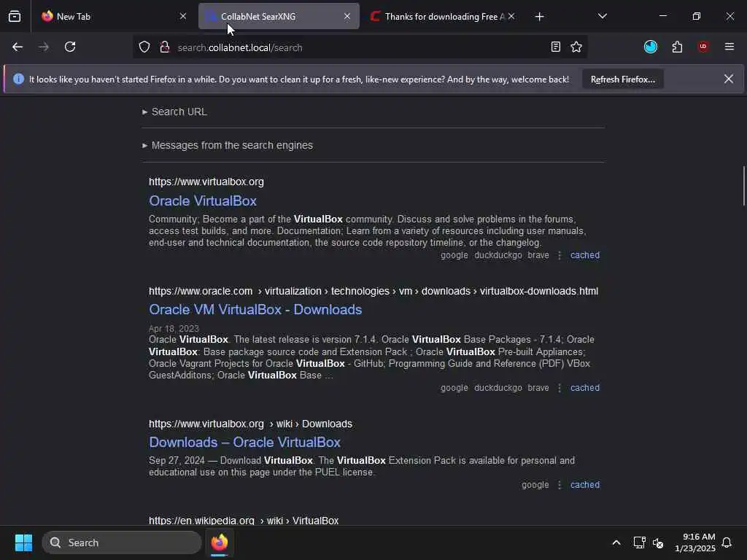747x560 pixels.
Task: Click the virtualbox.org wiki Downloads URL
Action: click(x=251, y=424)
